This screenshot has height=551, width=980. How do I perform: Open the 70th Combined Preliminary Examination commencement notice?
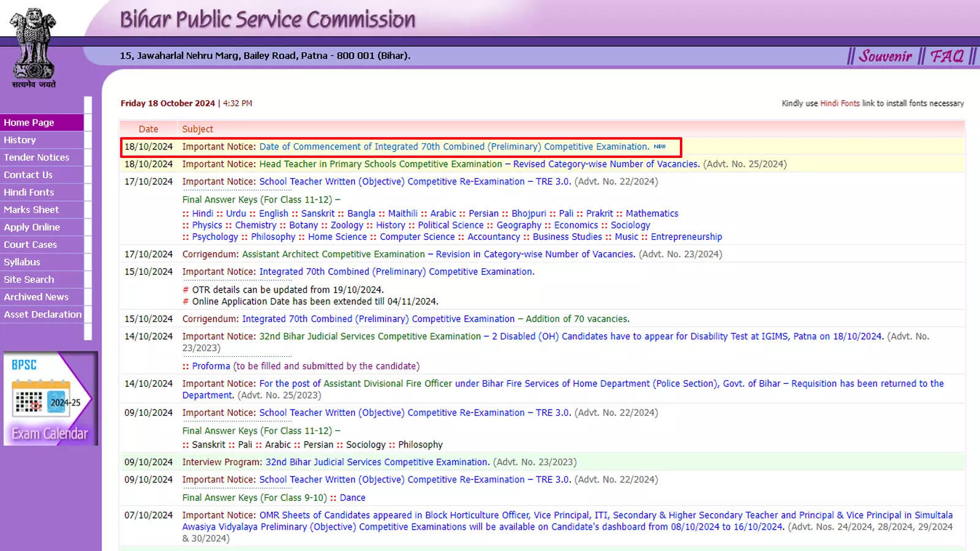pos(453,146)
